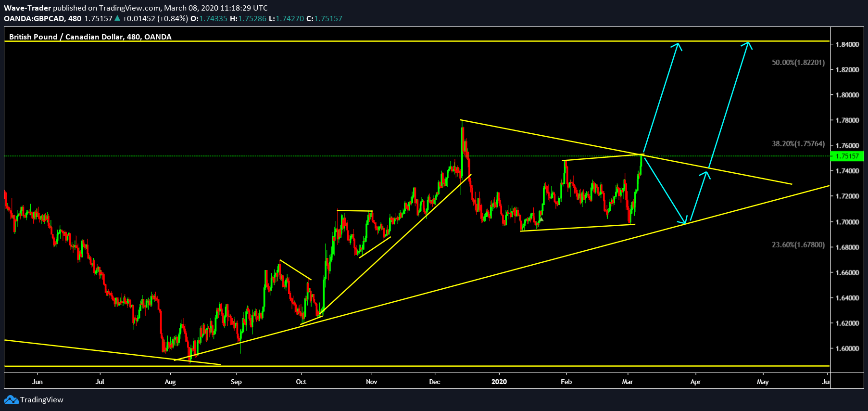Click the 1.72000 price axis label
This screenshot has height=411, width=868.
(847, 196)
